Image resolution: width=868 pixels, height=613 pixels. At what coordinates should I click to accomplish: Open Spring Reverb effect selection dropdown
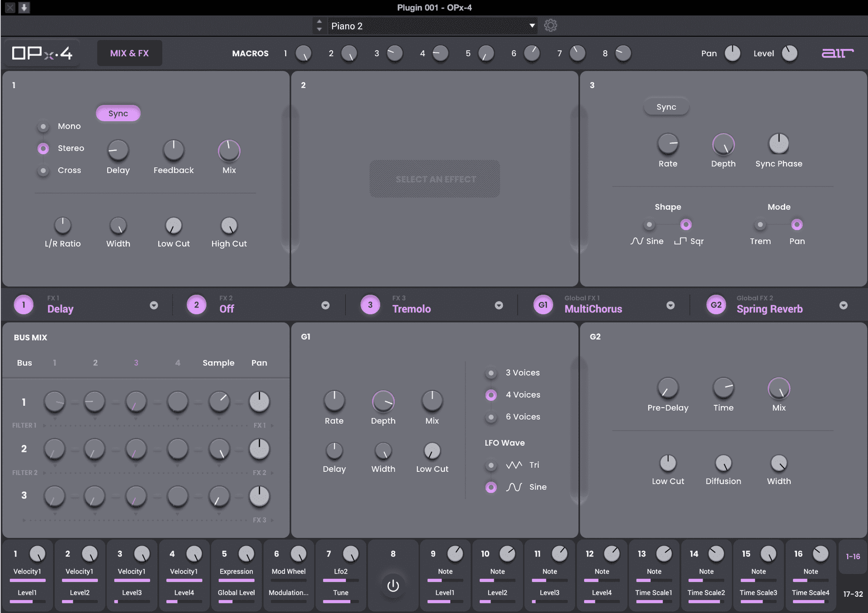tap(843, 305)
